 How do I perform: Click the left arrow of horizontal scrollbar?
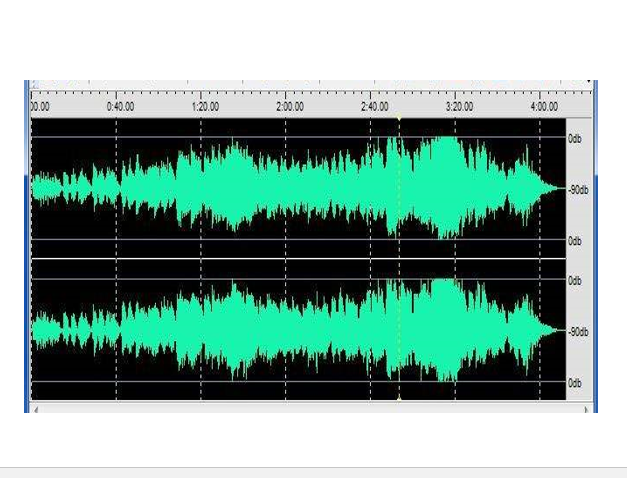pyautogui.click(x=36, y=410)
